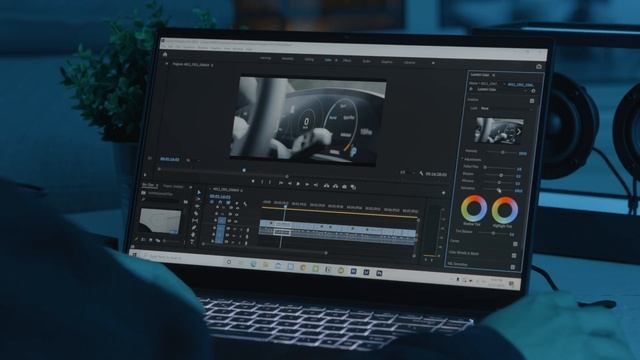The width and height of the screenshot is (640, 360).
Task: Switch to the Assembly workspace
Action: coord(288,59)
